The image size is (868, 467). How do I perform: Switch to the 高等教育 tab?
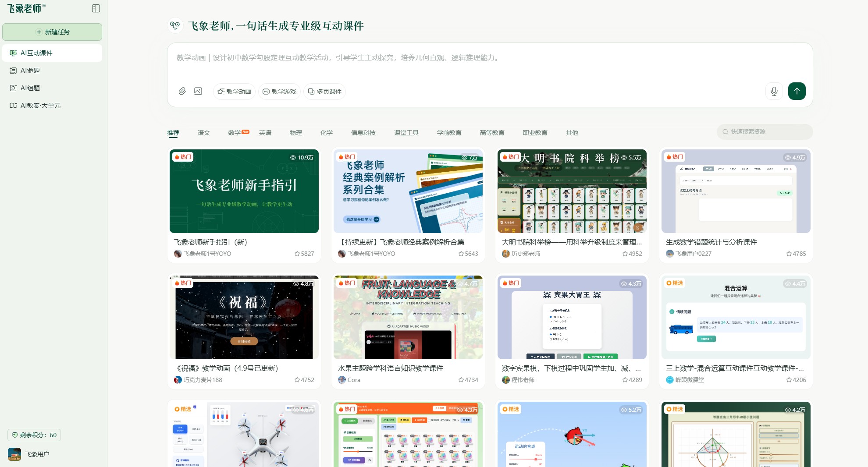[x=492, y=133]
